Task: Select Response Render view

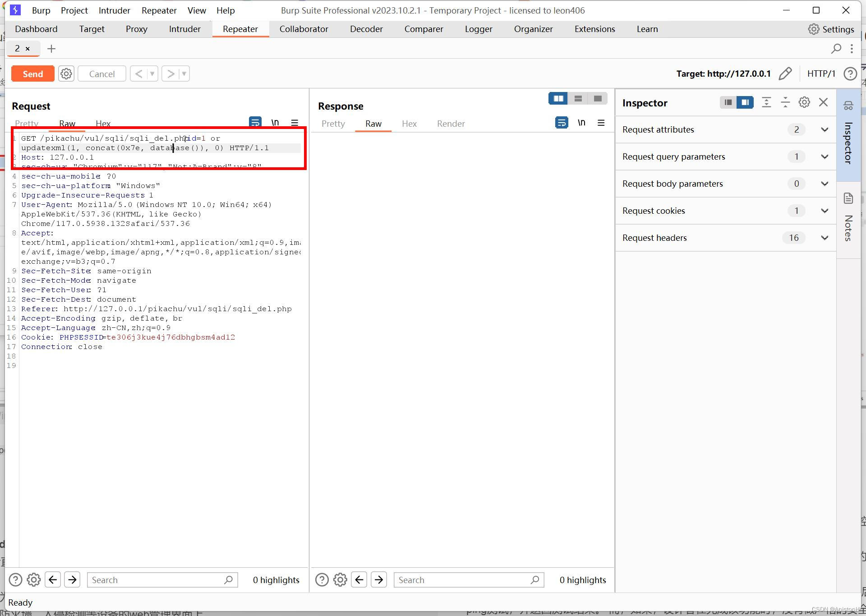Action: (451, 124)
